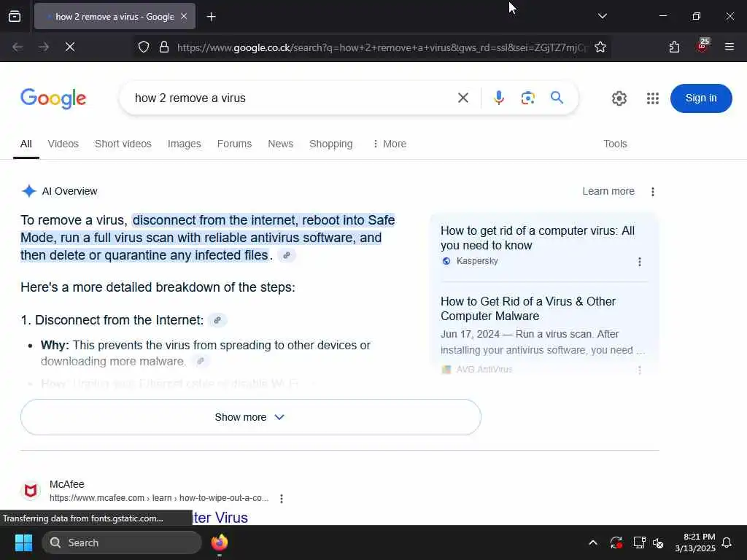Open the notifications bell
The image size is (747, 560).
pos(727,542)
